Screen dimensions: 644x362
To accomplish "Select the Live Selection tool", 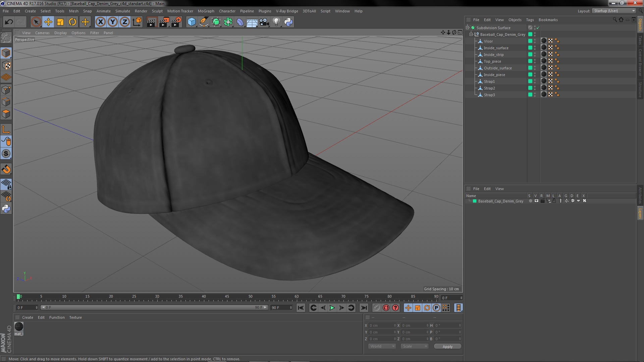I will click(36, 22).
